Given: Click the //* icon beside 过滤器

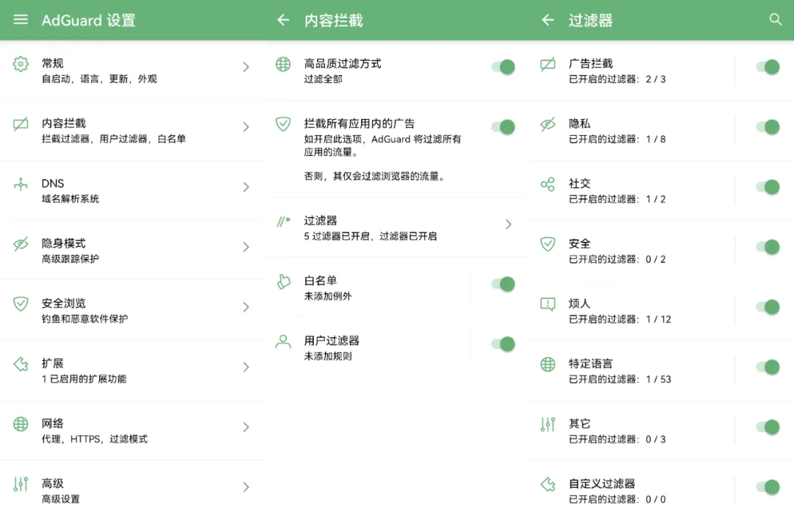Looking at the screenshot, I should (284, 222).
